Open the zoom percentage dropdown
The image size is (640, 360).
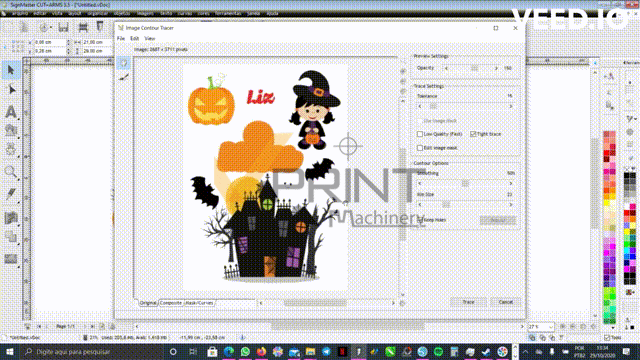pyautogui.click(x=551, y=327)
